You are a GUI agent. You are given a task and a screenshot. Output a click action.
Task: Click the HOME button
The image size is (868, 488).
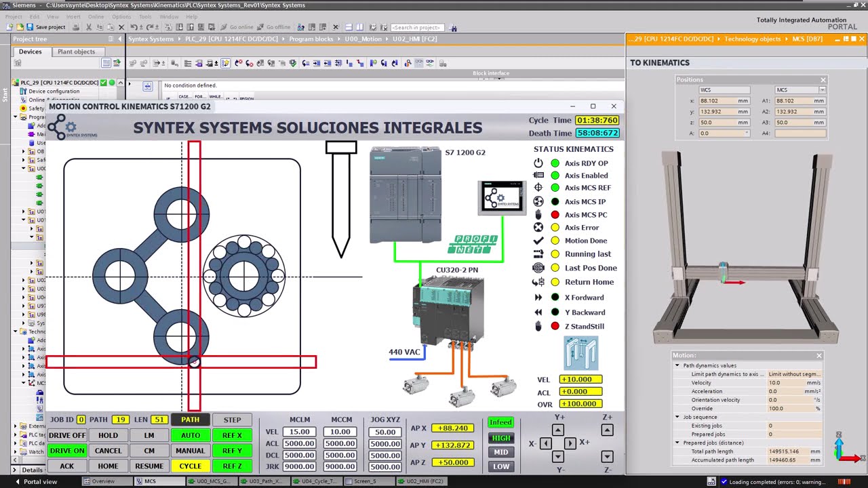coord(108,466)
